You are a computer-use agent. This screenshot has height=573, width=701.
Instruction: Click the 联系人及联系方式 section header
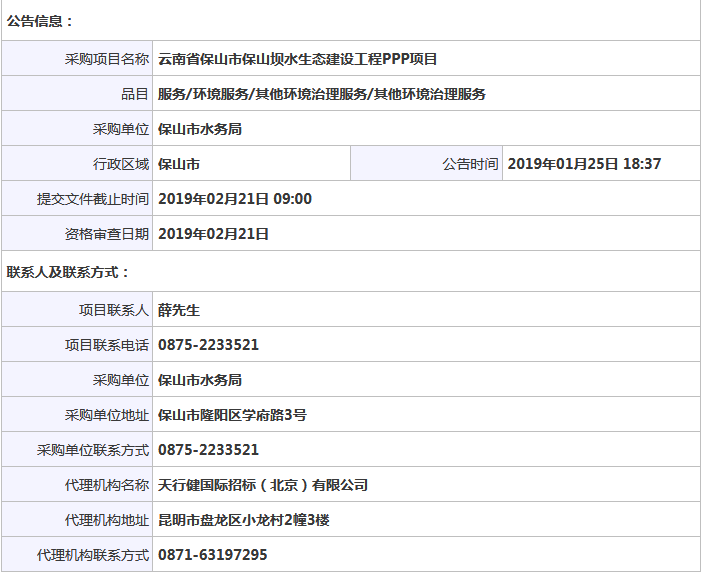coord(68,272)
